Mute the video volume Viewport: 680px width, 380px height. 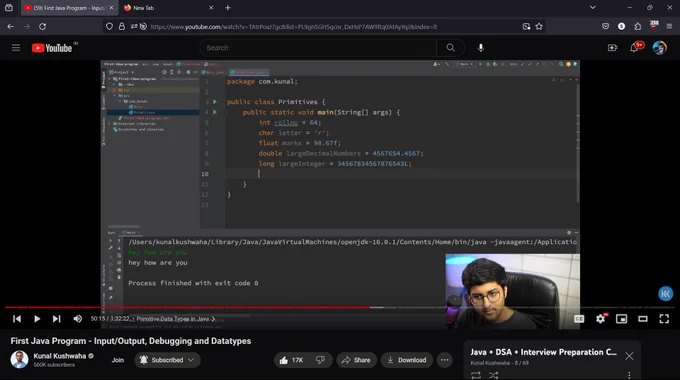click(x=78, y=319)
